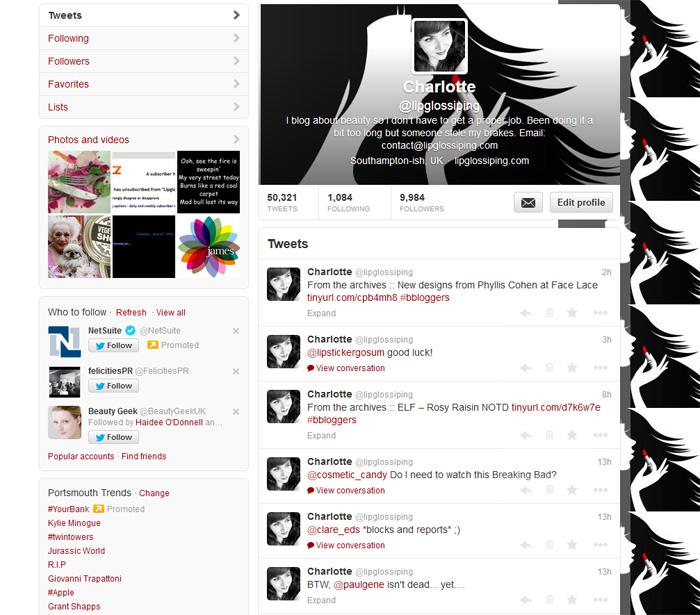Open more options on ELF Rosy Raisin tweet
This screenshot has height=615, width=700.
[x=600, y=435]
